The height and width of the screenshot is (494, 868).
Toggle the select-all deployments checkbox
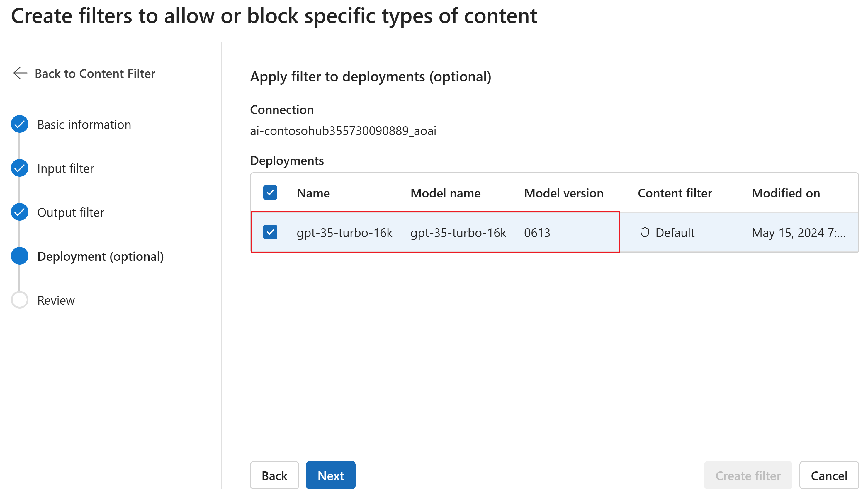click(270, 193)
